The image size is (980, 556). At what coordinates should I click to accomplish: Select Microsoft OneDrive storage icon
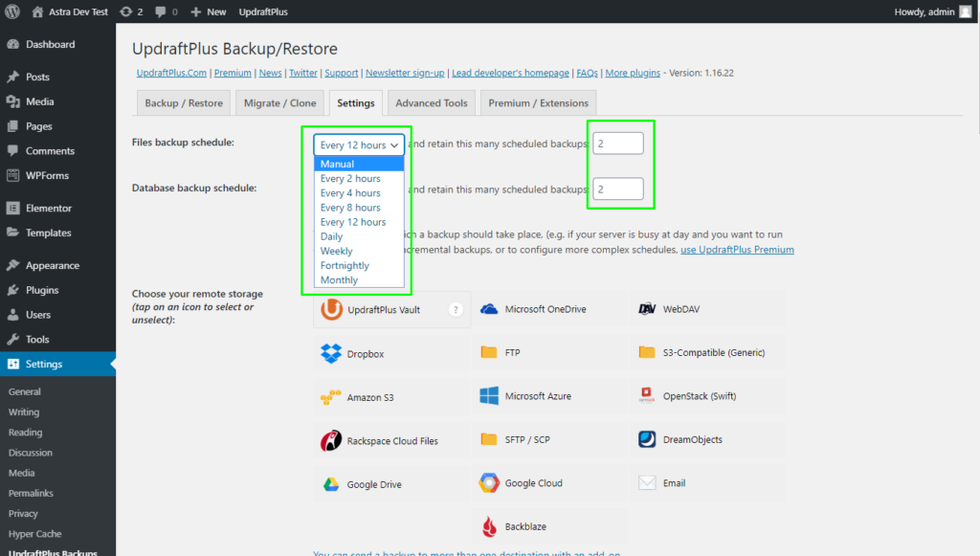489,309
